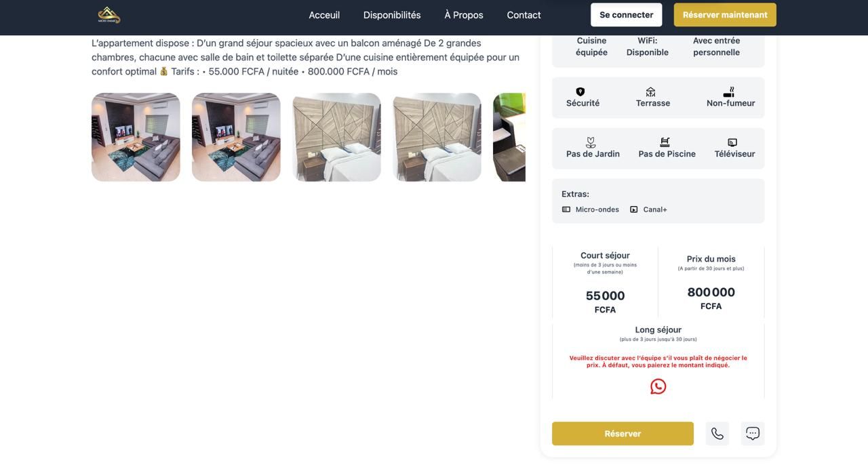
Task: Click the site logo in header
Action: tap(108, 15)
